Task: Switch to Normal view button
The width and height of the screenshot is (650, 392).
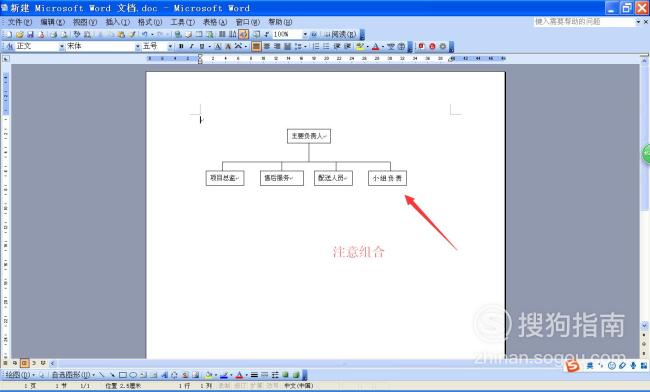Action: [x=5, y=363]
